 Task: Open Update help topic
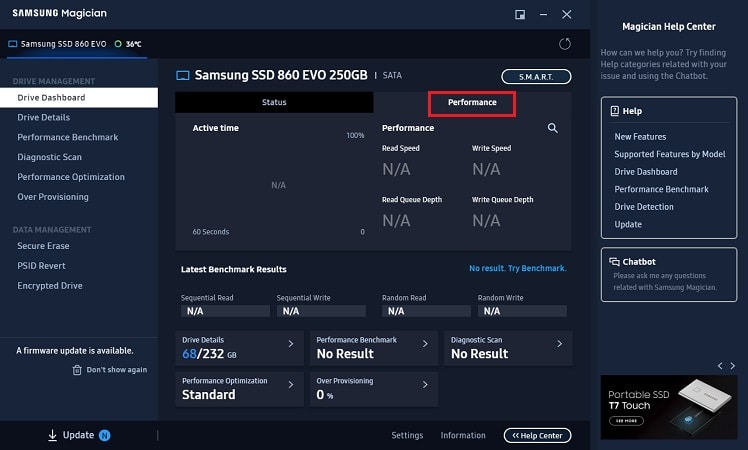coord(628,224)
